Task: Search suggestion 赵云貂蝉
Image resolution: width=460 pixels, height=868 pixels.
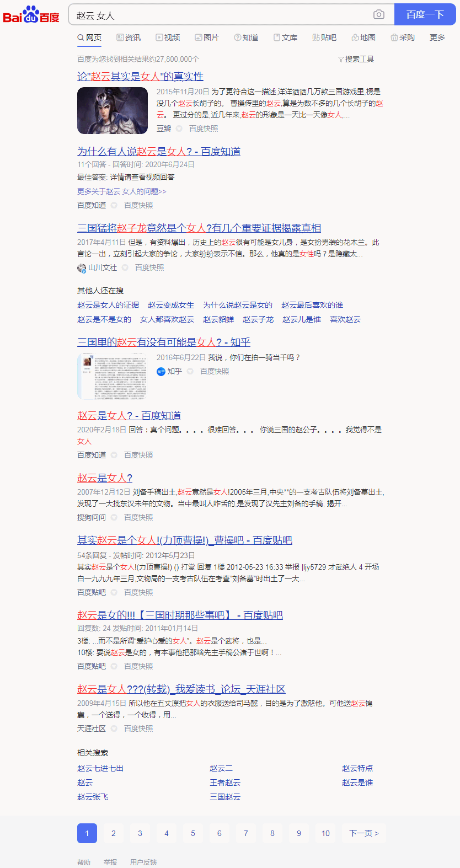Action: click(218, 319)
